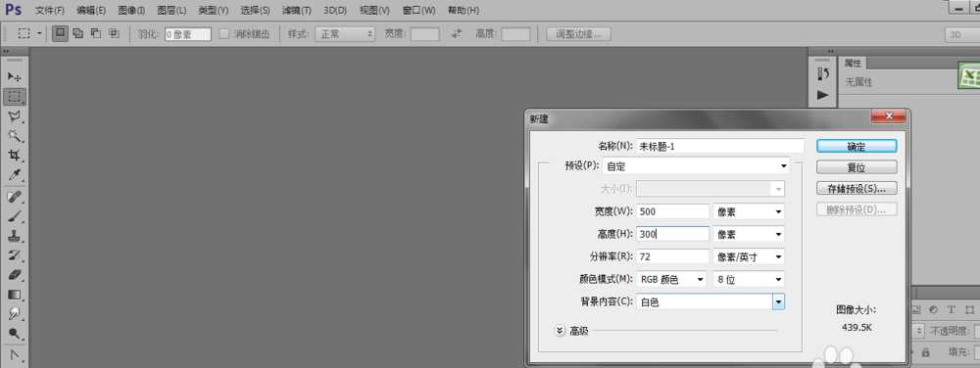This screenshot has height=368, width=980.
Task: Select the Gradient tool
Action: coord(15,295)
